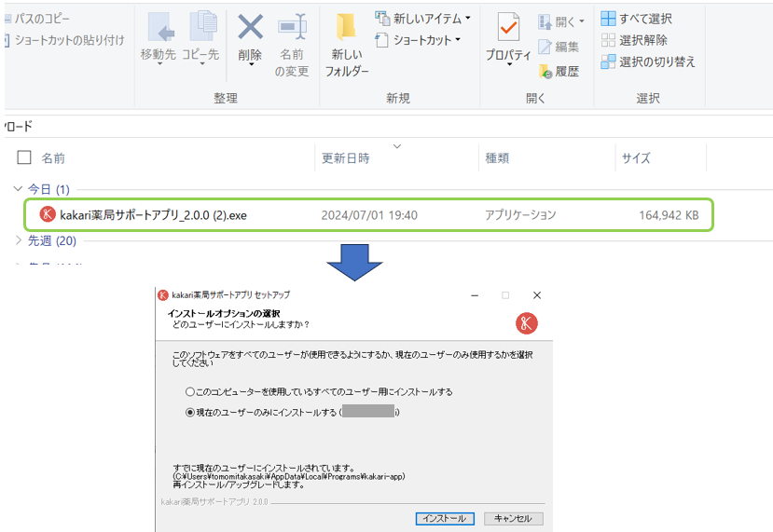Sort by the Name (名前) column header
The height and width of the screenshot is (532, 773).
53,158
